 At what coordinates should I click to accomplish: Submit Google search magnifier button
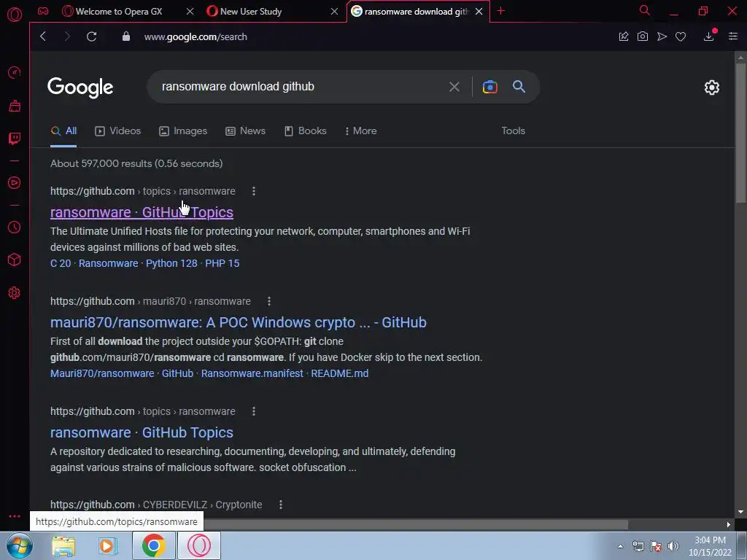(x=519, y=87)
